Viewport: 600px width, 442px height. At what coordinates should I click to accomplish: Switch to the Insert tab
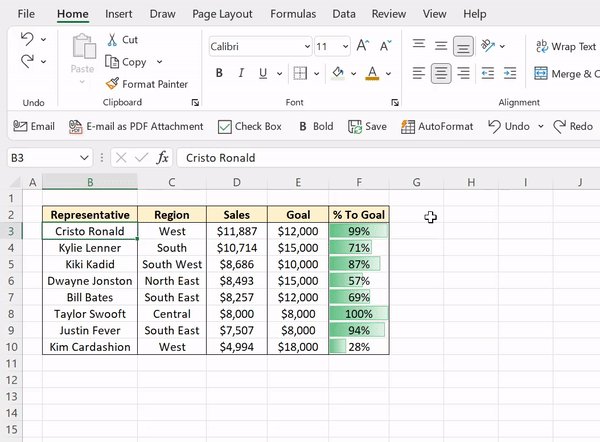pos(119,14)
